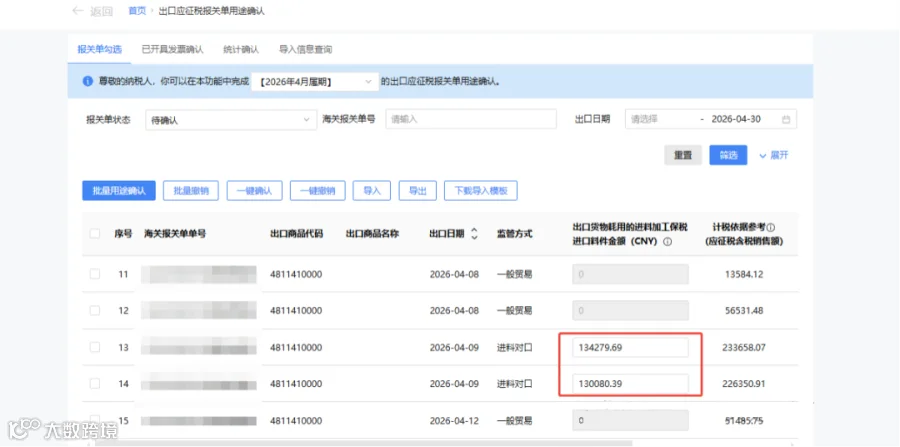This screenshot has height=447, width=900.
Task: Click 进料对口 in row 13
Action: (515, 347)
